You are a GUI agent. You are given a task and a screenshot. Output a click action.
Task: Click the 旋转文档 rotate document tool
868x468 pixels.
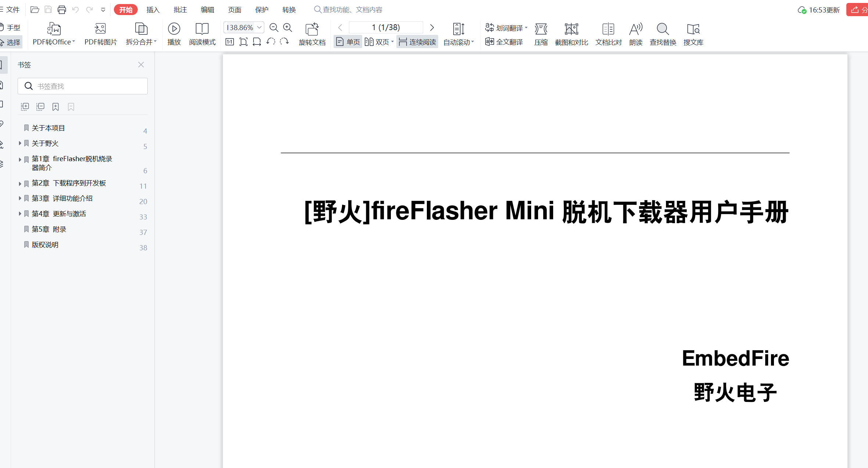(312, 34)
